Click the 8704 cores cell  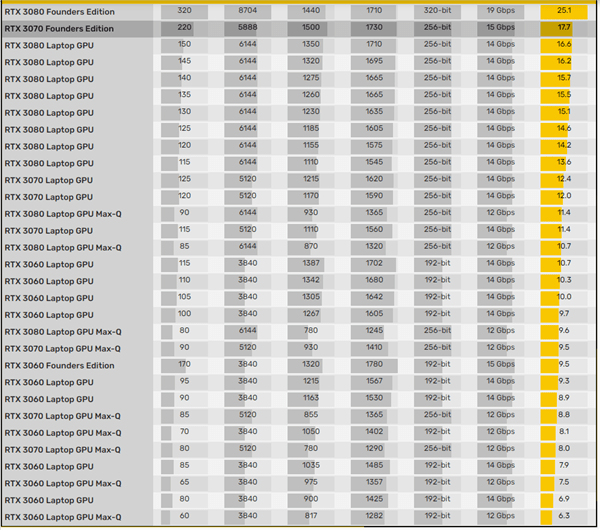247,12
